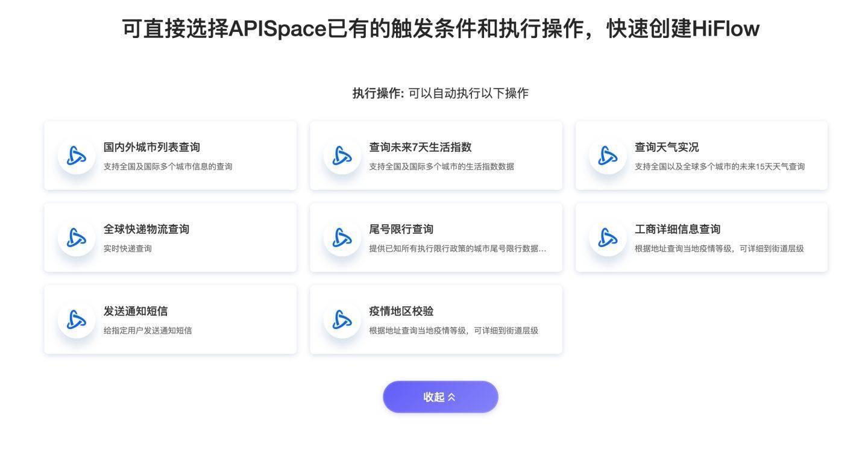
Task: Click description 支持全国及国际多个城市信息的查询
Action: (168, 166)
